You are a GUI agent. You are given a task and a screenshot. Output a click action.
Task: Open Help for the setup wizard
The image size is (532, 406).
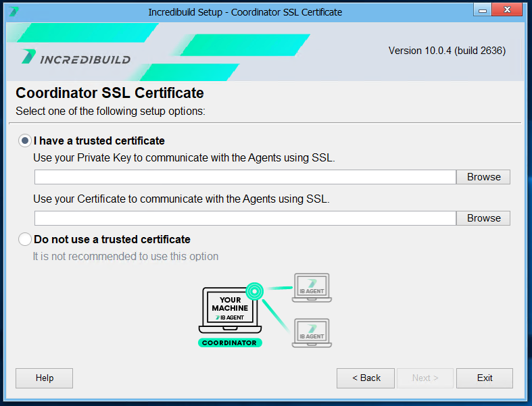(44, 378)
